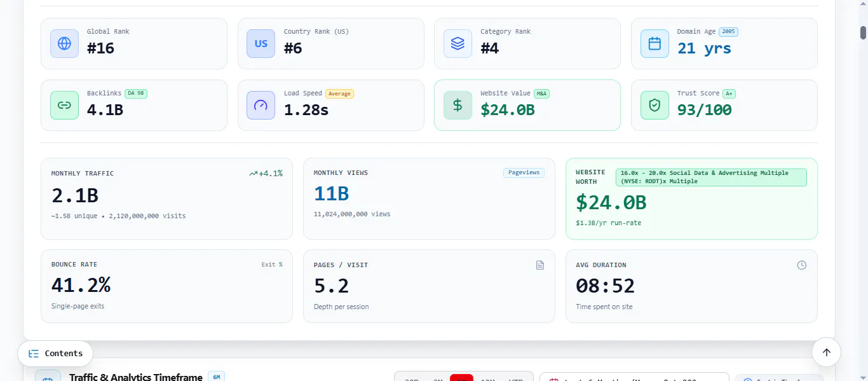Screen dimensions: 868x381
Task: Click the shield check Trust Score icon
Action: click(654, 106)
